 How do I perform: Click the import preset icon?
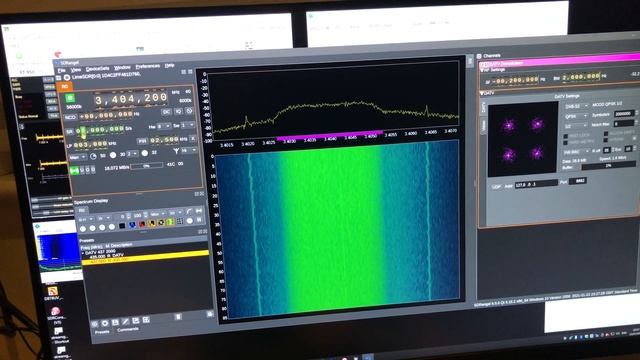(x=146, y=320)
